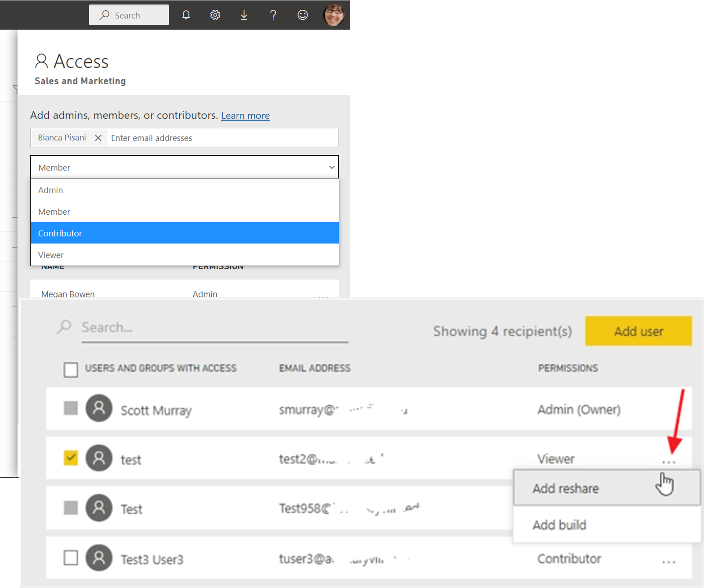Click the Admin permission for Megan Bowen

[205, 294]
